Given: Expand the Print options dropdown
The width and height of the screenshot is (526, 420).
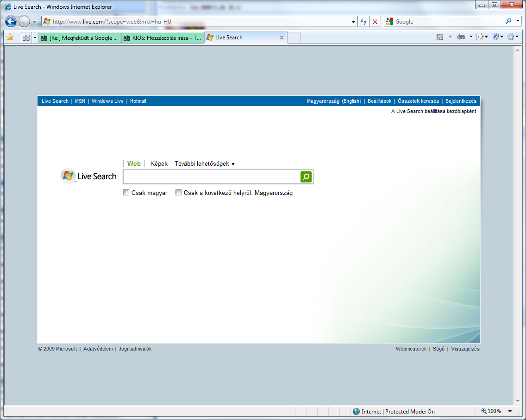Looking at the screenshot, I should click(471, 37).
